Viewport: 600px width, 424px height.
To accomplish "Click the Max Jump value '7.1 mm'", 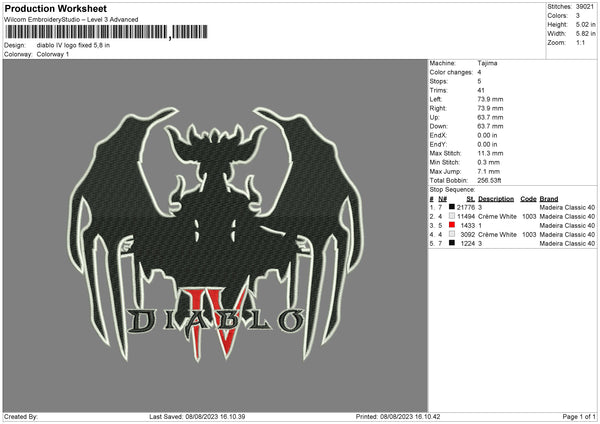I will [x=489, y=171].
